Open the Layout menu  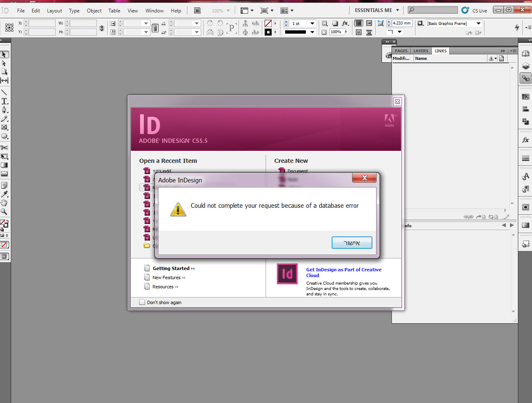click(x=54, y=11)
